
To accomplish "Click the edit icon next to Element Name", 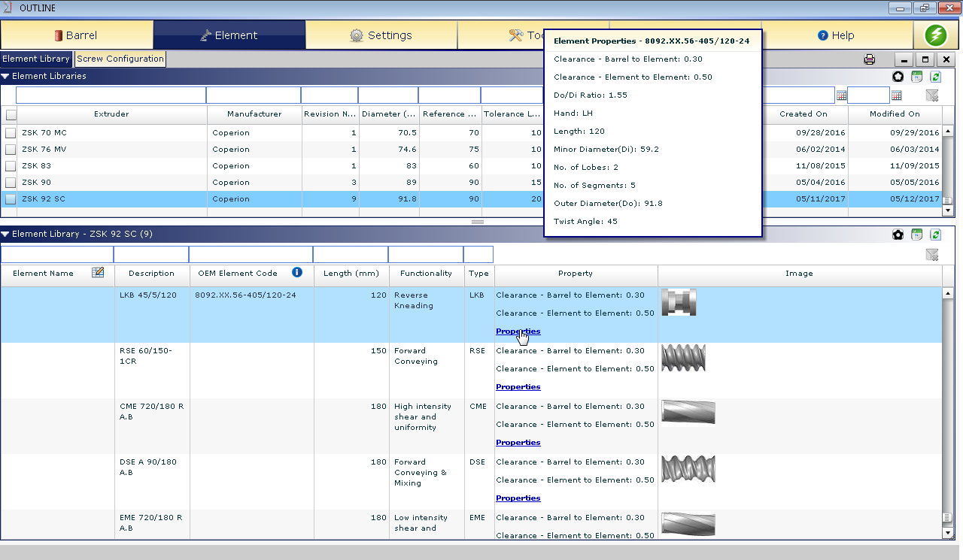I will click(x=98, y=273).
